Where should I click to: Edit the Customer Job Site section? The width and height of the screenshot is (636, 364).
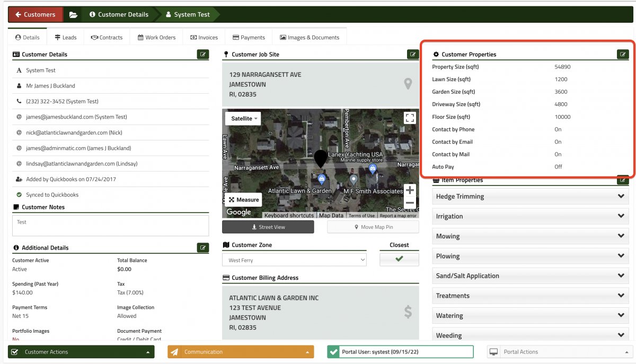(x=413, y=54)
